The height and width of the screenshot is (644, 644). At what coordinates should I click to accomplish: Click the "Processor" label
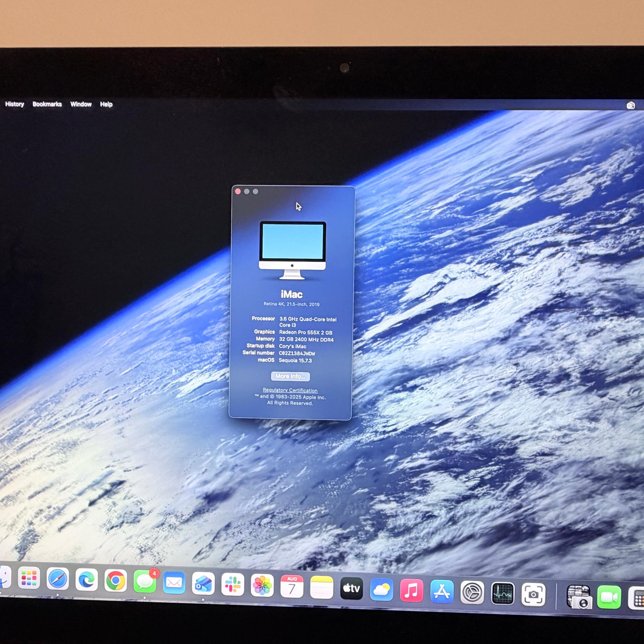pos(263,319)
